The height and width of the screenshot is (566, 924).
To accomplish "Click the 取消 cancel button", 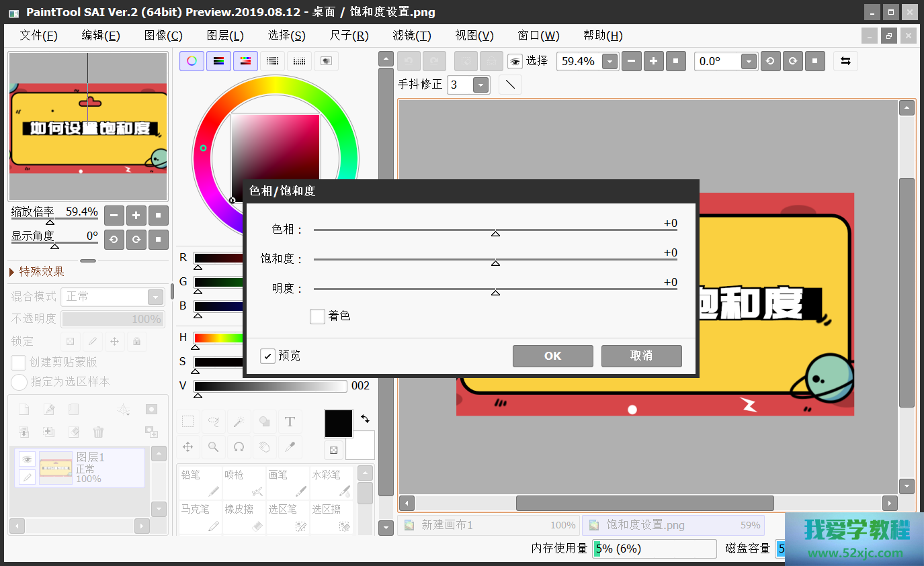I will coord(641,356).
